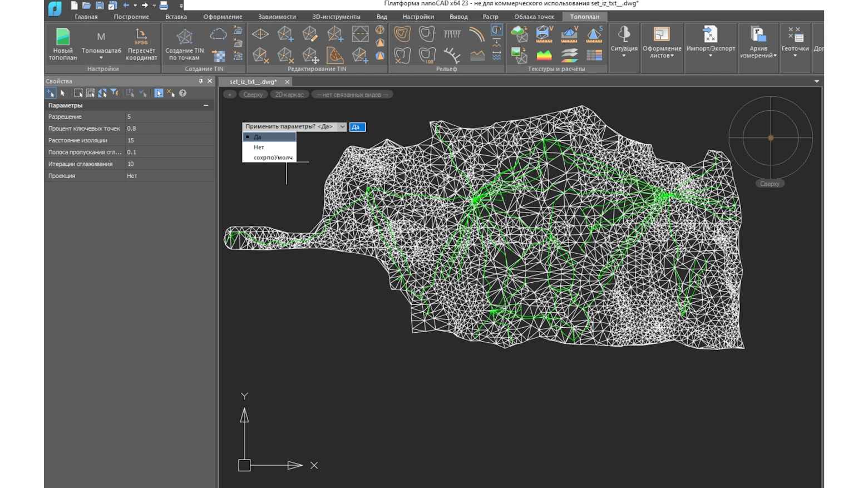Open the Главная ribbon tab
This screenshot has height=488, width=868.
86,17
